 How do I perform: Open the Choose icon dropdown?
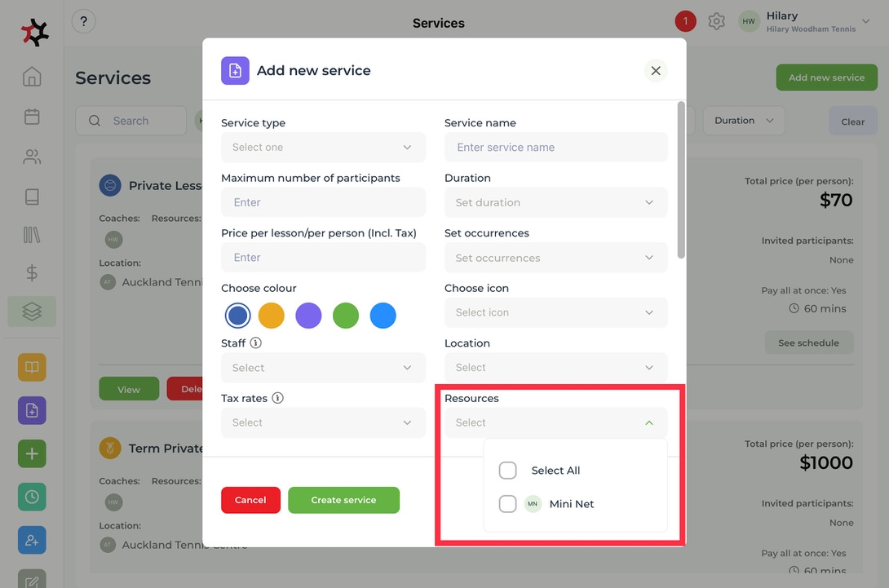tap(555, 312)
